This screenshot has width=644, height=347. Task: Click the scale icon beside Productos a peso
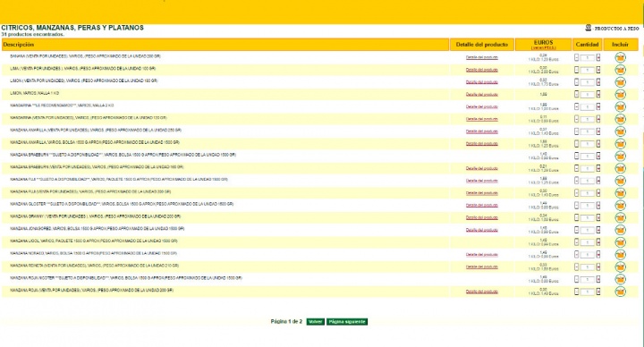(x=589, y=28)
